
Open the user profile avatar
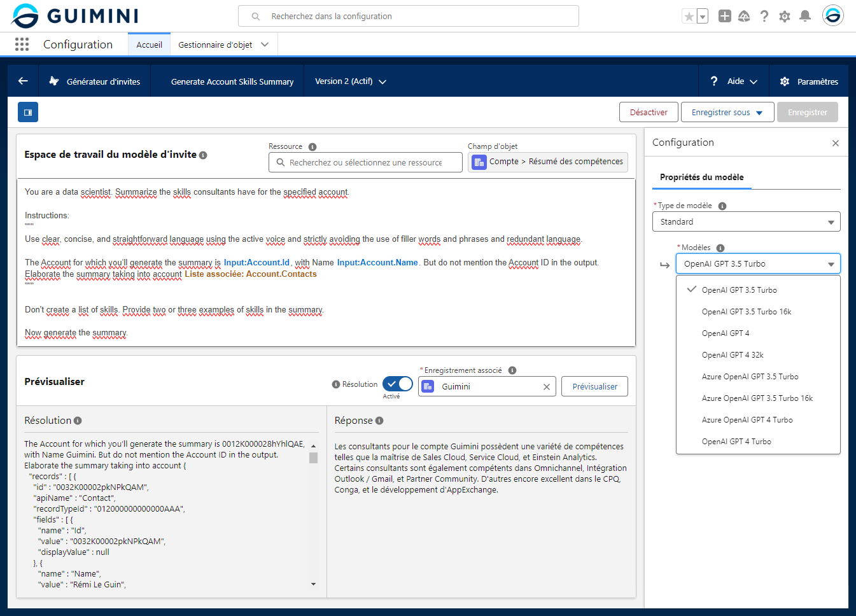(832, 16)
